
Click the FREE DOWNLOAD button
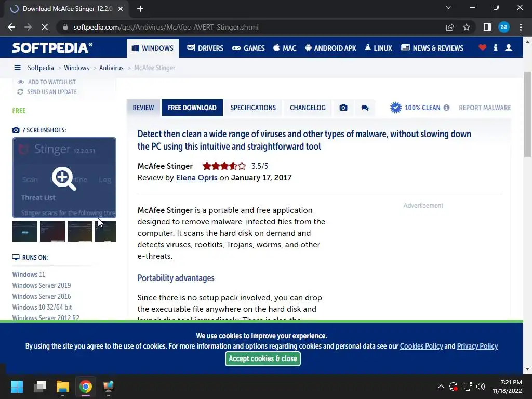192,108
